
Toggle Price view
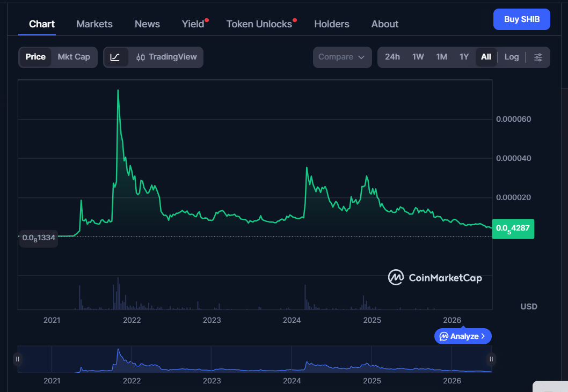(x=35, y=57)
